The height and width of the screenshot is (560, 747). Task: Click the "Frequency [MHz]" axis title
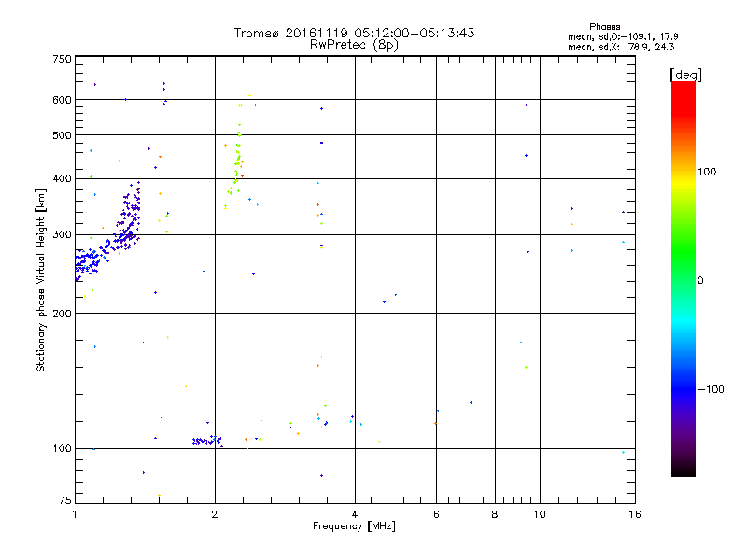[354, 525]
